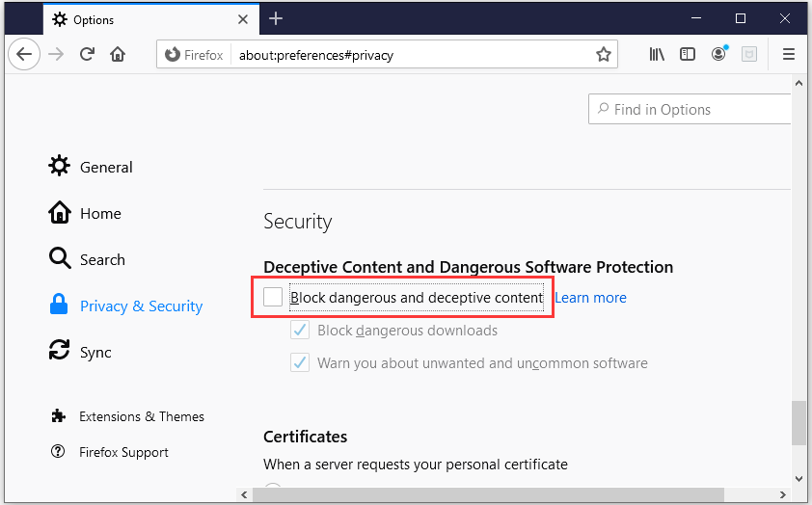Open the Firefox home page icon
Image resolution: width=812 pixels, height=505 pixels.
coord(118,54)
